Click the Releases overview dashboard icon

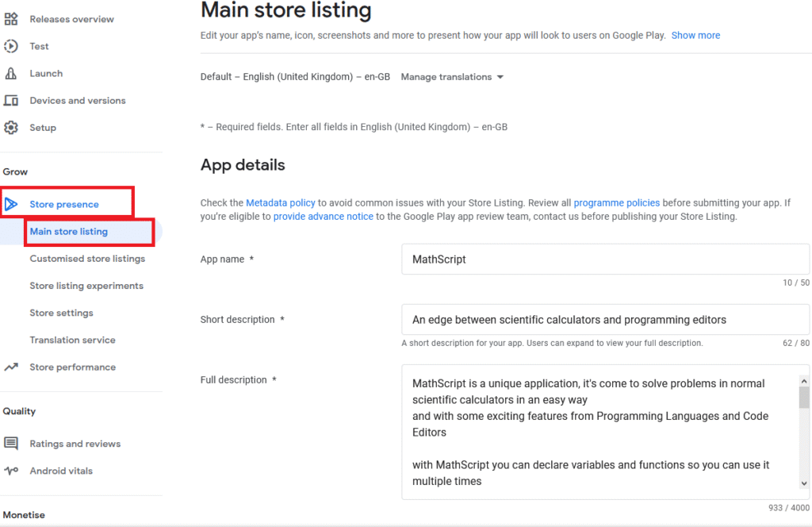point(11,19)
